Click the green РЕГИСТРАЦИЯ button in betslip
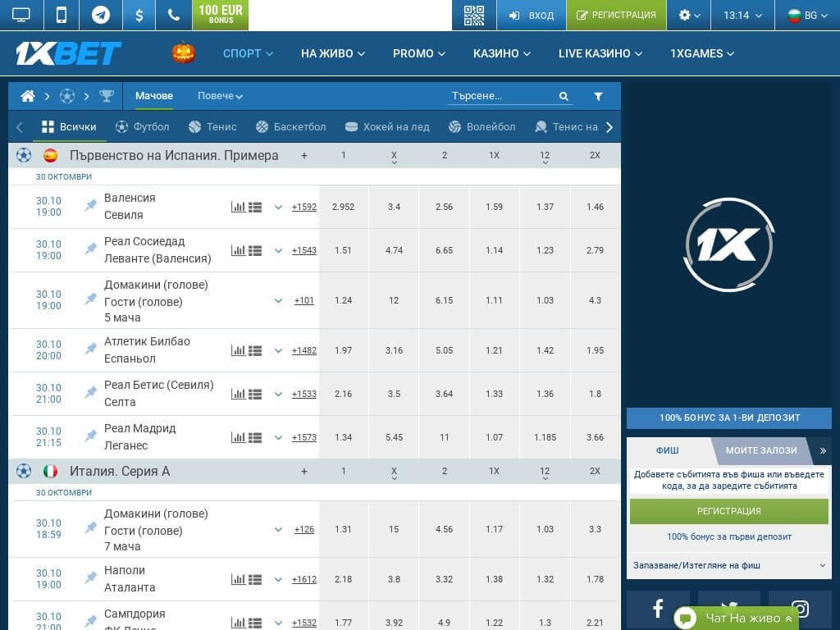This screenshot has height=630, width=840. pyautogui.click(x=728, y=511)
